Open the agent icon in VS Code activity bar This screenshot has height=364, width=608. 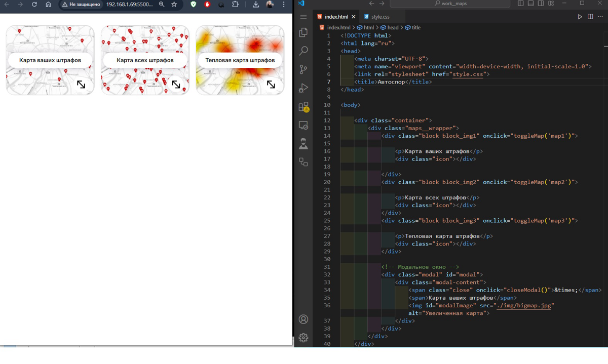tap(303, 144)
